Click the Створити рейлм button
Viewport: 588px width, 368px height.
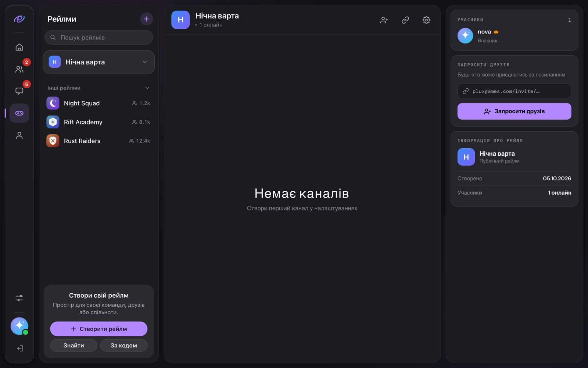pyautogui.click(x=98, y=329)
